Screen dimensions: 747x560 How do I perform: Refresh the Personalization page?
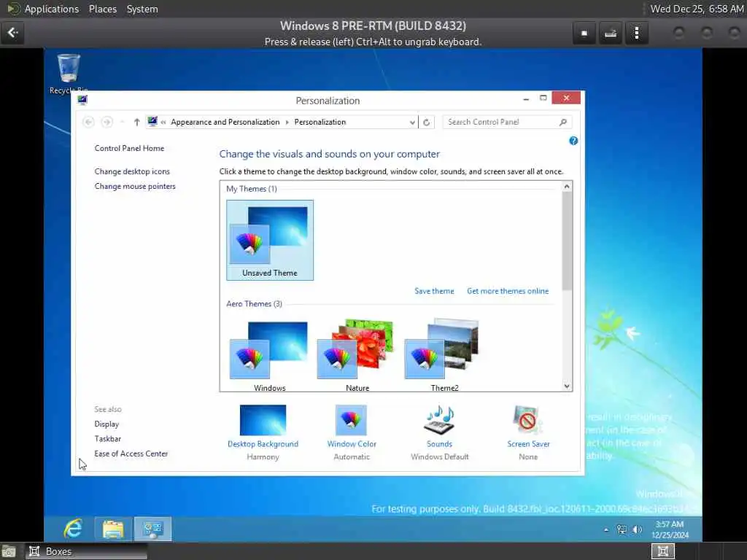point(426,122)
